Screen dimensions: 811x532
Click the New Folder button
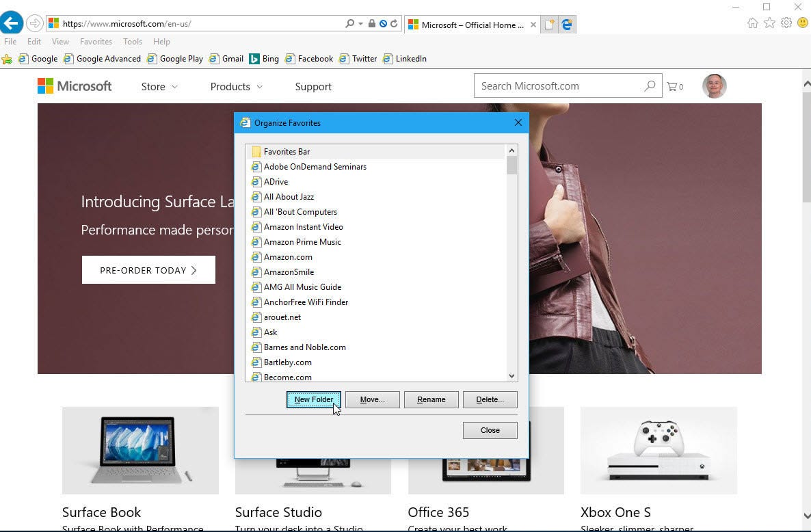(313, 399)
